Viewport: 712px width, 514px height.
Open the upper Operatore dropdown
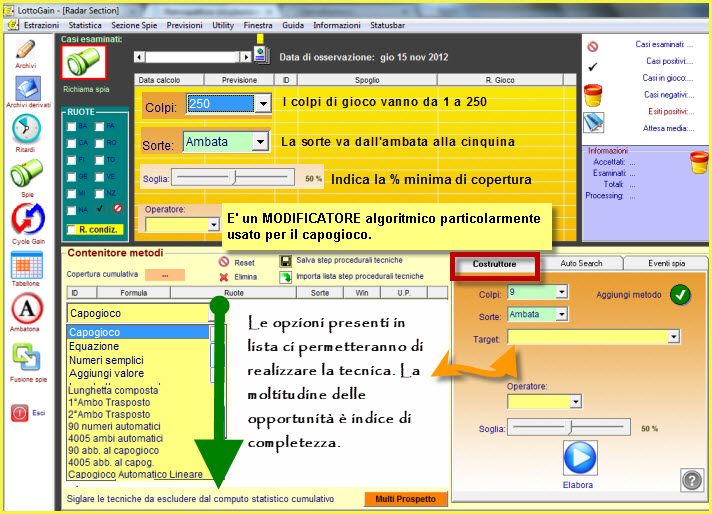click(213, 224)
